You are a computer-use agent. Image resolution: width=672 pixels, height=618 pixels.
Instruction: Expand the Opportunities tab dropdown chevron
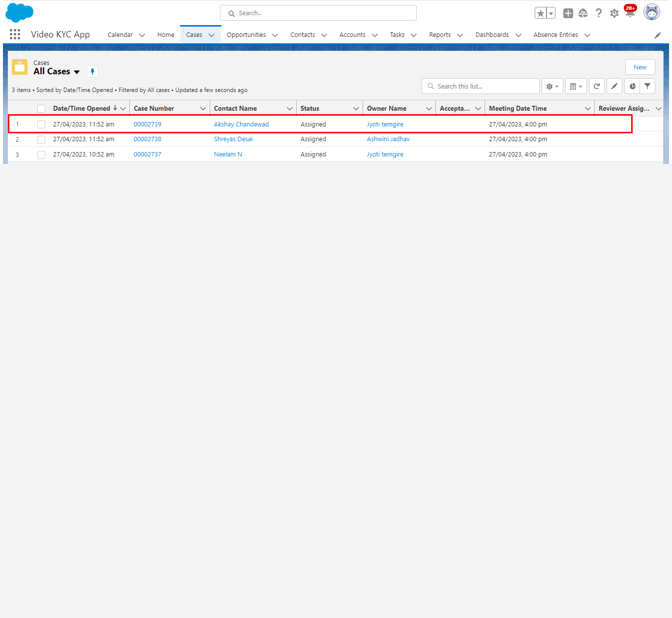(275, 35)
